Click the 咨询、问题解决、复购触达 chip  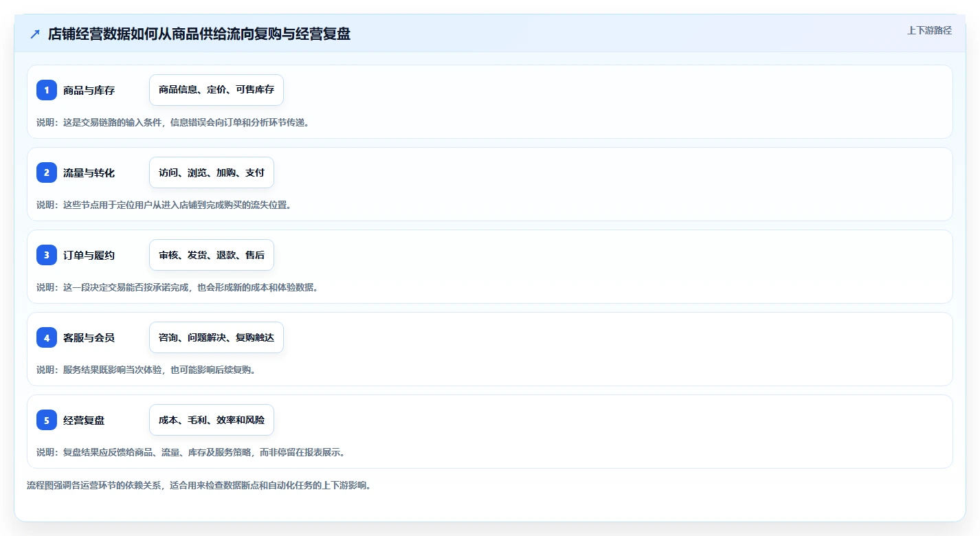pyautogui.click(x=216, y=337)
